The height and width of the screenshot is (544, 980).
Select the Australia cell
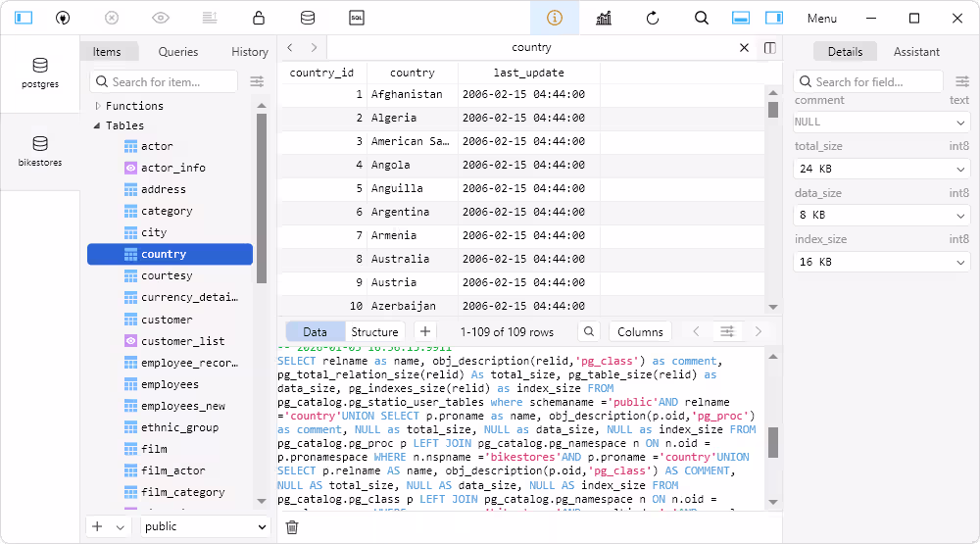(x=413, y=259)
